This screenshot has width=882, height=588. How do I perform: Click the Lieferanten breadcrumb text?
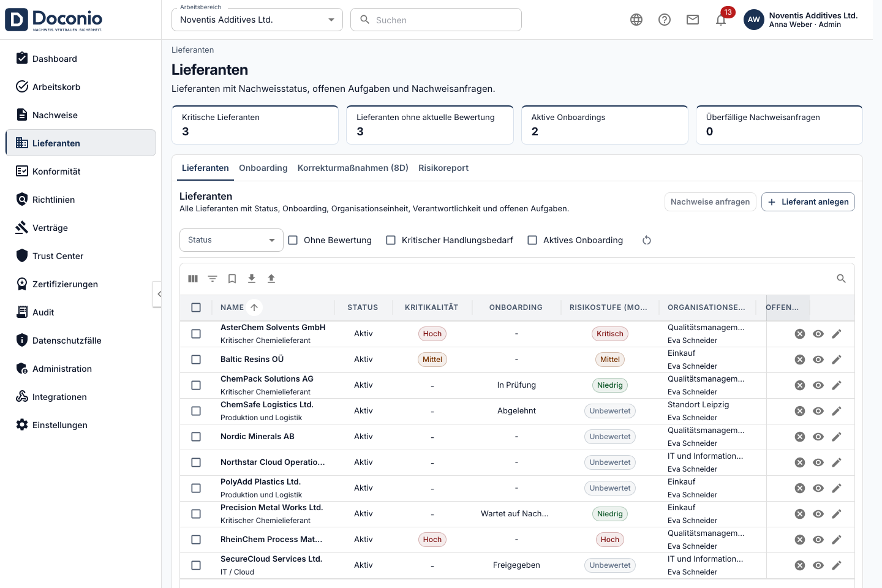193,50
